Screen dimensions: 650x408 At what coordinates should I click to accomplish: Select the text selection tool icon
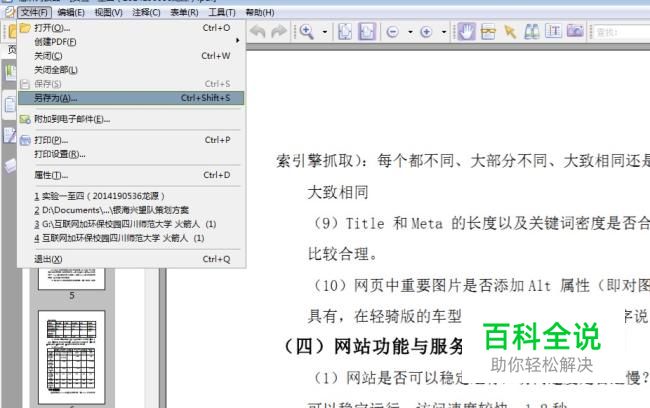[488, 32]
